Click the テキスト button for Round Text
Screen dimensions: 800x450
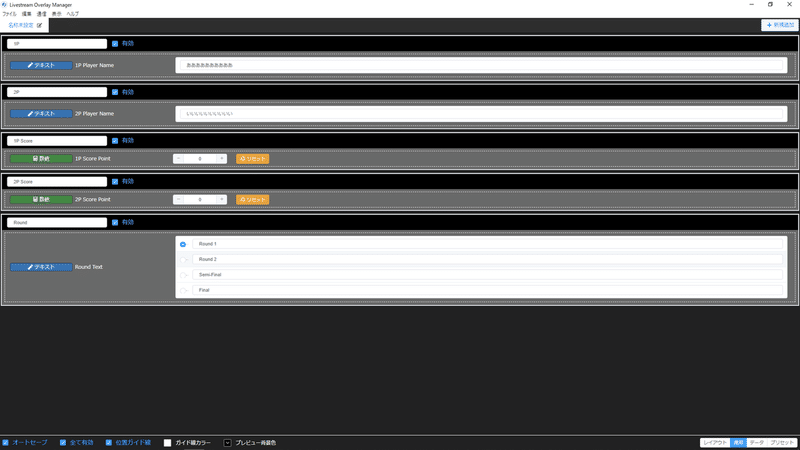click(41, 267)
